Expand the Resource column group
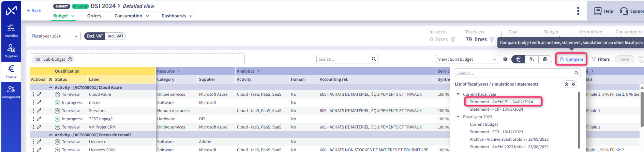The height and width of the screenshot is (152, 644). (179, 71)
